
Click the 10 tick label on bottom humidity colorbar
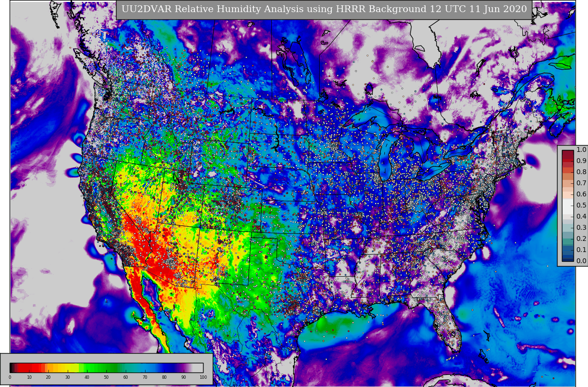(x=29, y=377)
